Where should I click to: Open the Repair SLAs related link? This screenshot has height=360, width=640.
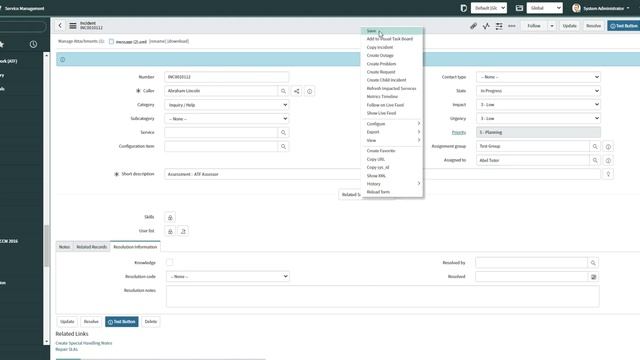pos(67,349)
